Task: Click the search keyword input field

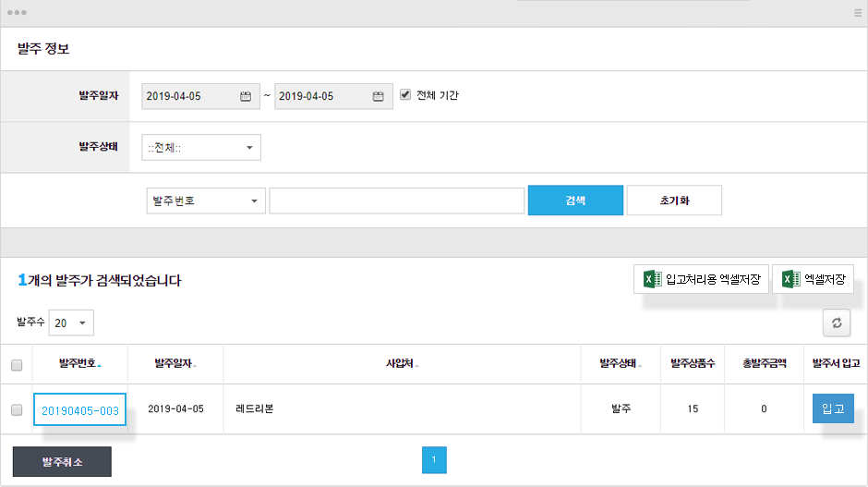Action: 396,201
